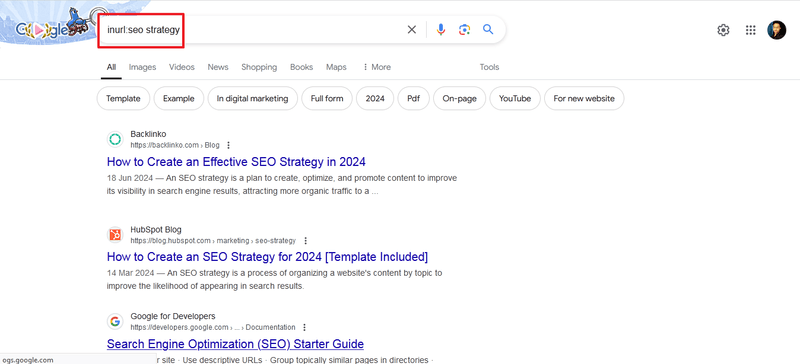Apply the Full form filter chip
The width and height of the screenshot is (800, 364).
click(x=327, y=99)
